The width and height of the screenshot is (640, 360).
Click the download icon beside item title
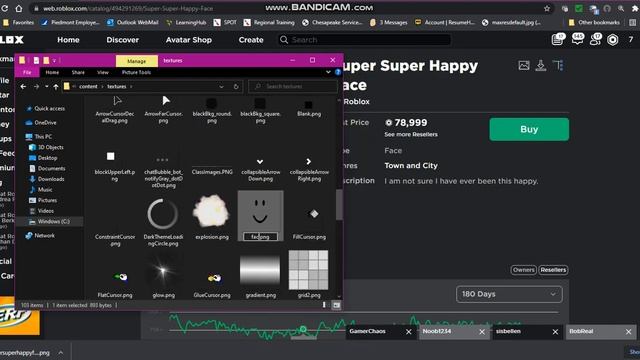(x=541, y=65)
